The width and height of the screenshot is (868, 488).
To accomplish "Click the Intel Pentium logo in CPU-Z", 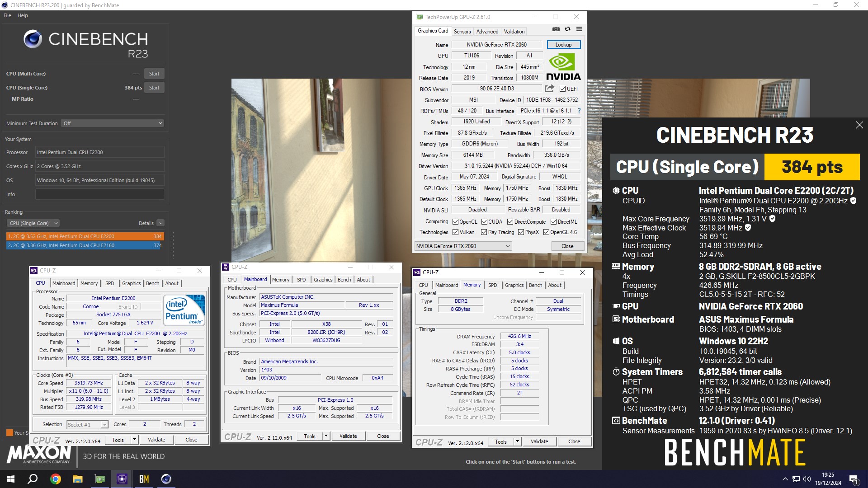I will [184, 310].
